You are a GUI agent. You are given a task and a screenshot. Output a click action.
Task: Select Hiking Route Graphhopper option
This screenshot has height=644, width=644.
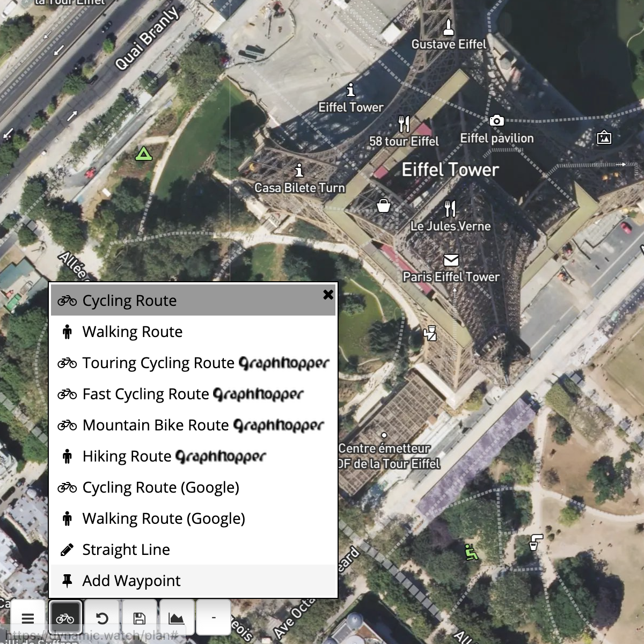162,457
